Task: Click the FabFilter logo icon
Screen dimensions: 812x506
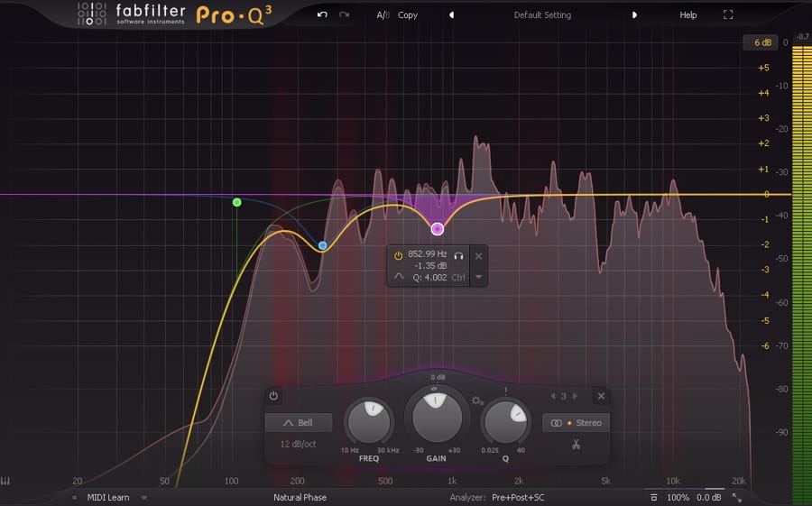Action: click(x=92, y=14)
